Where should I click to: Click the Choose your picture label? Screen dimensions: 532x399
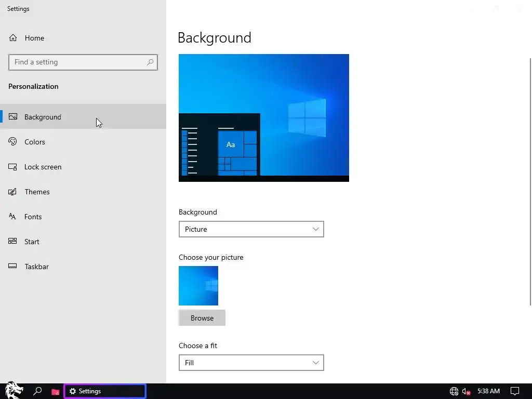tap(211, 257)
